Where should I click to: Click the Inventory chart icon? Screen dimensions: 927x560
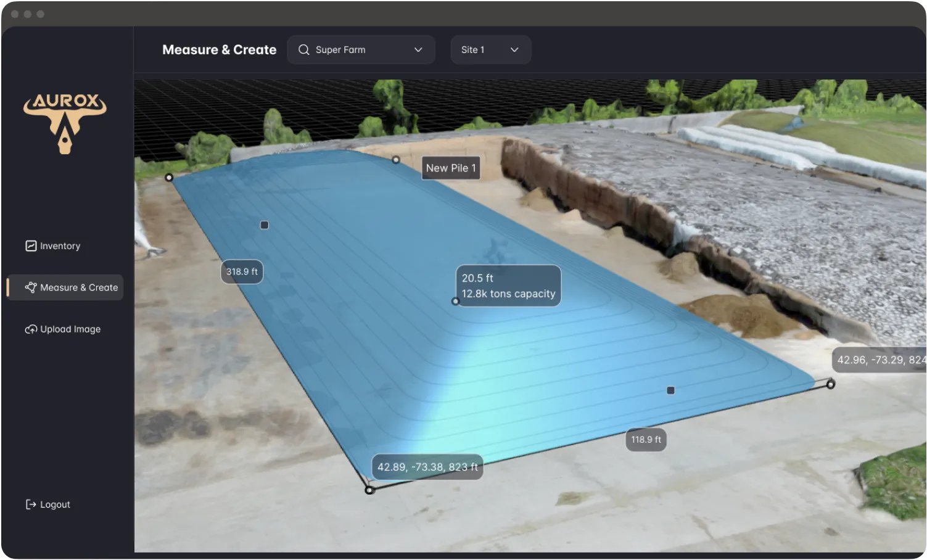tap(31, 246)
